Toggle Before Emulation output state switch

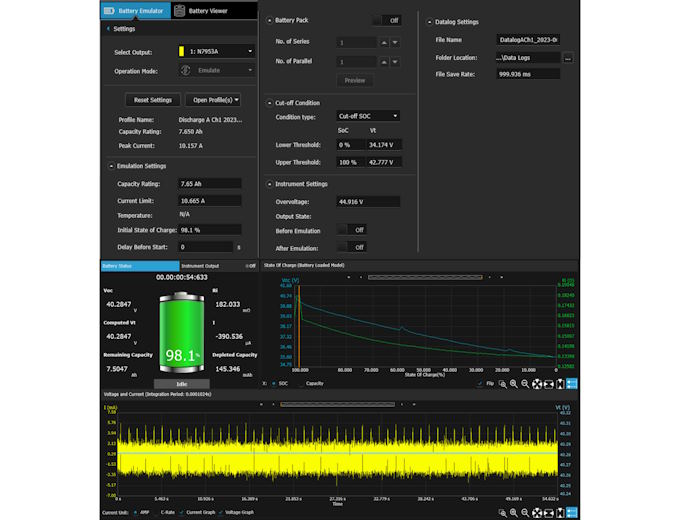click(x=353, y=230)
